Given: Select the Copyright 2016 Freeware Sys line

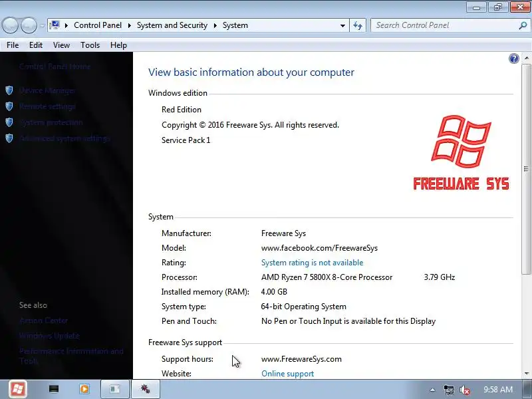Looking at the screenshot, I should [251, 125].
